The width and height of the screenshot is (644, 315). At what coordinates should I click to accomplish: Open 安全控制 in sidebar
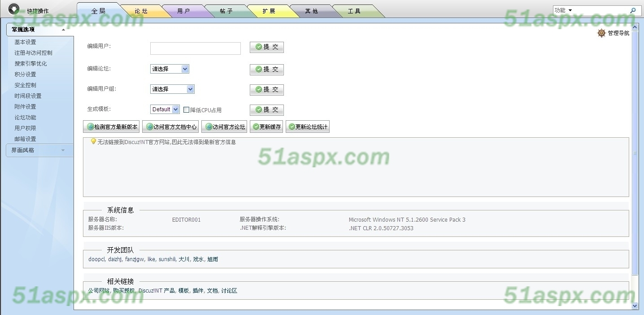(25, 85)
